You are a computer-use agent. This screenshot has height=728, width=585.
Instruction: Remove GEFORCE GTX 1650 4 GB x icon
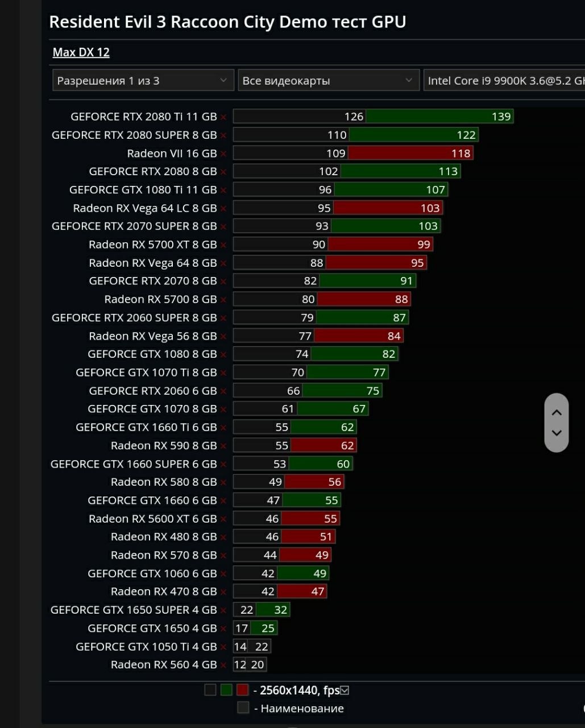[223, 629]
